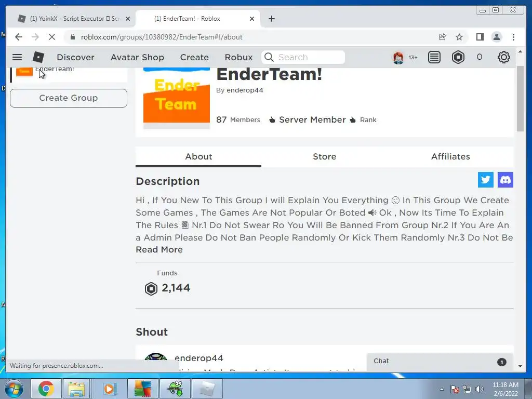Open enderop44 owner profile link
Image resolution: width=532 pixels, height=399 pixels.
pyautogui.click(x=245, y=90)
